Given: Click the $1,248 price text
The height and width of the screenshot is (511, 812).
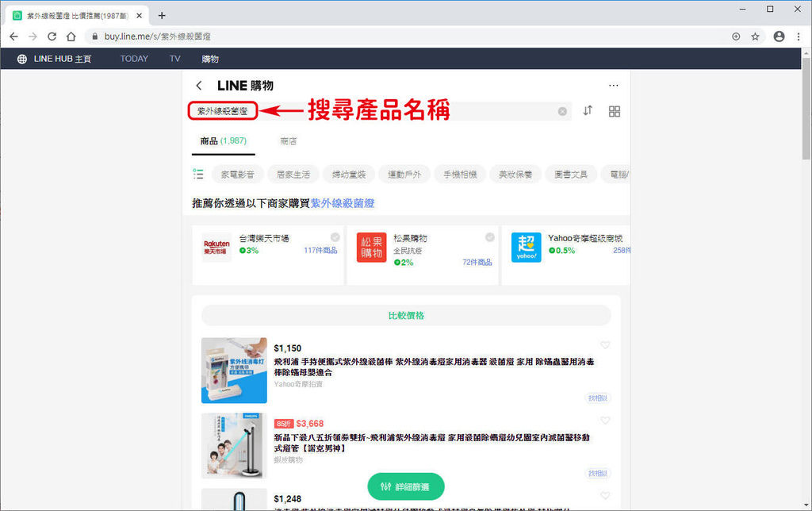Looking at the screenshot, I should coord(287,498).
